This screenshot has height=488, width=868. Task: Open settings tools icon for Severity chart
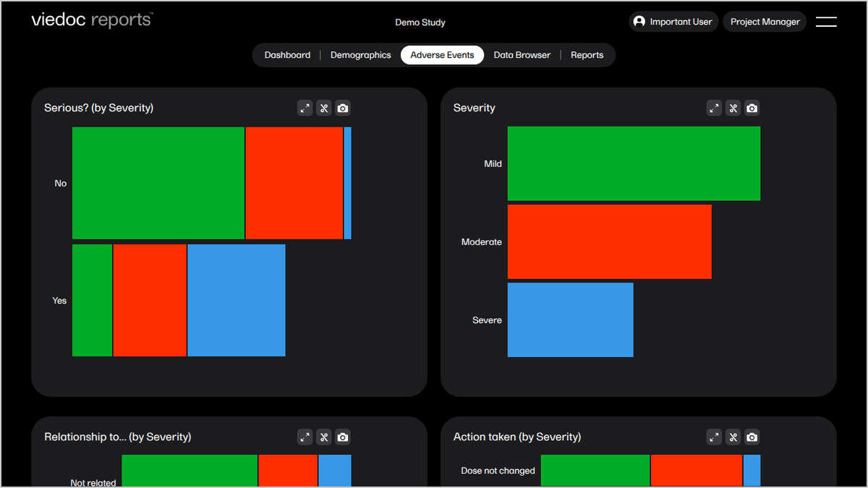click(733, 108)
